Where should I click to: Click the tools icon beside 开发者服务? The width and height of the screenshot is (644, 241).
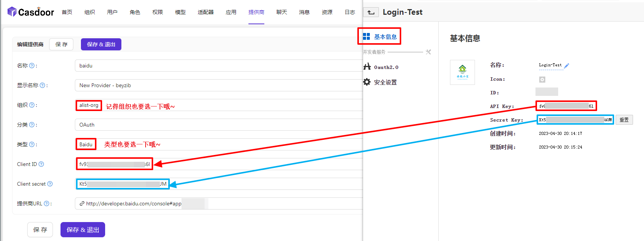point(428,52)
